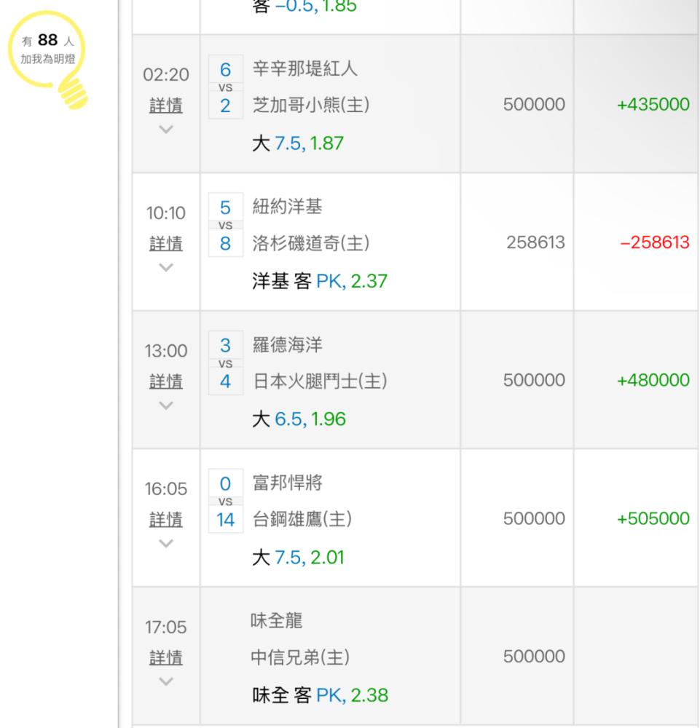
Task: Expand chevron under 16:05 game details
Action: [x=166, y=543]
